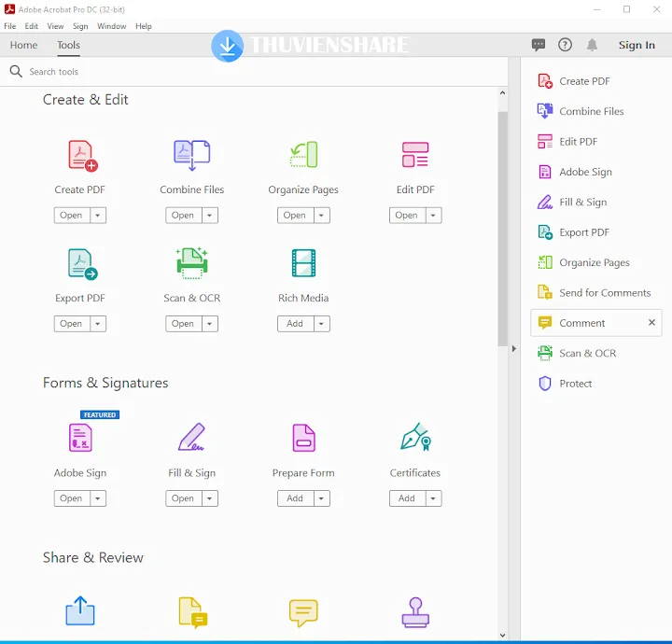This screenshot has width=672, height=644.
Task: Click the Create PDF tool icon in main grid
Action: 83,156
